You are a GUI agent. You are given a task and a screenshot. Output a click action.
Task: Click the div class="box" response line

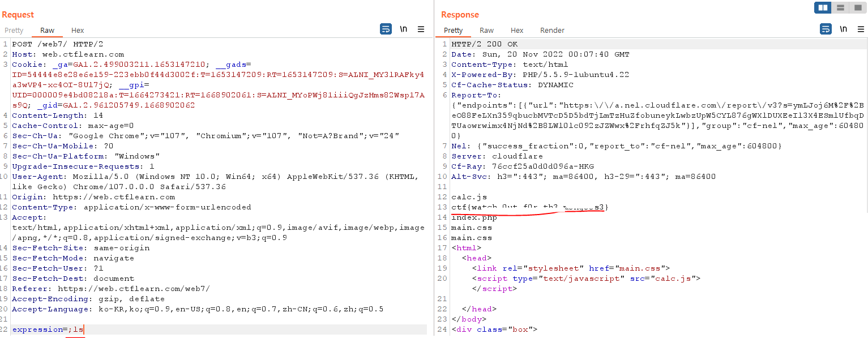click(x=494, y=330)
